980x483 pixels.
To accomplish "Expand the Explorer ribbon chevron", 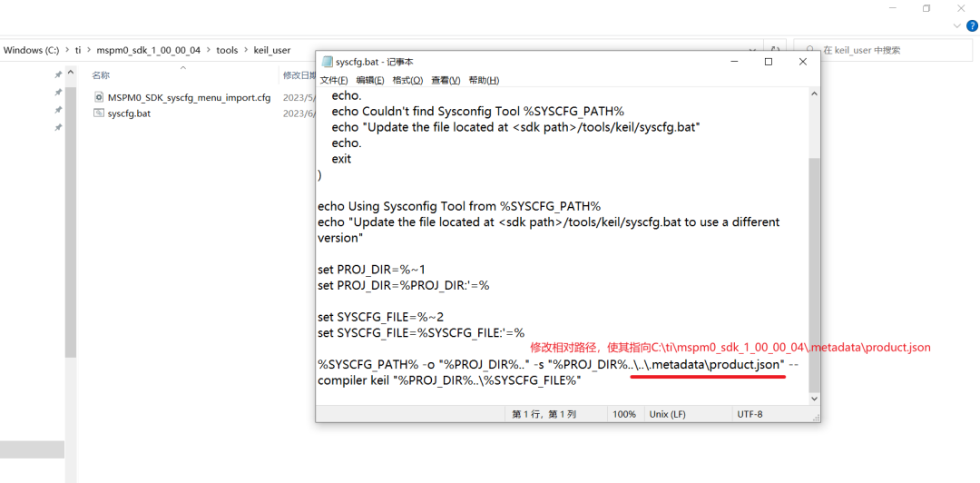I will [x=957, y=26].
